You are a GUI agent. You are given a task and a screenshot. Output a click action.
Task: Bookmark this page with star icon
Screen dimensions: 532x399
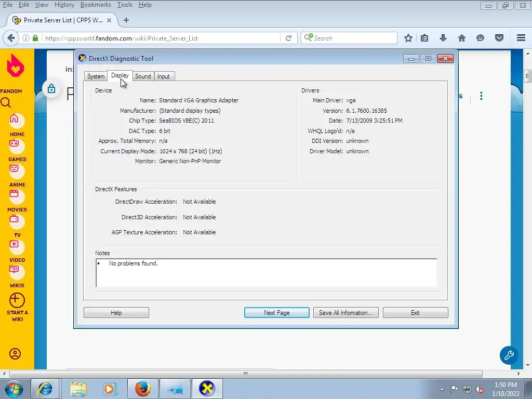tap(408, 38)
